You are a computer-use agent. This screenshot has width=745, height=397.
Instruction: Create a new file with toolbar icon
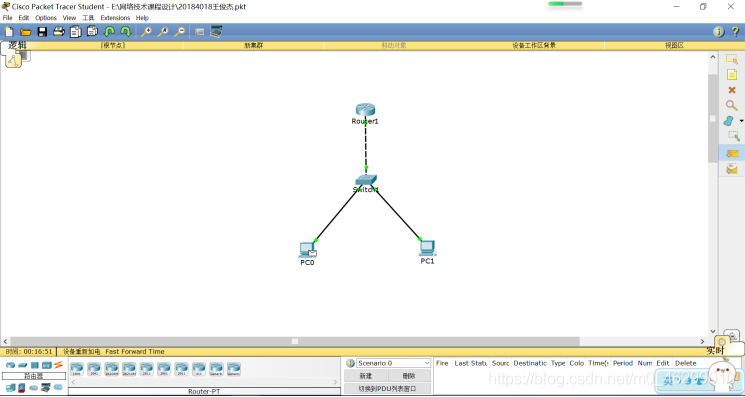[9, 32]
